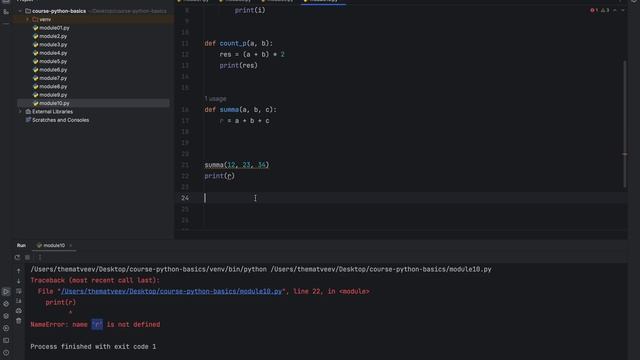
Task: Click the venv/bin/python command line in console
Action: [261, 269]
